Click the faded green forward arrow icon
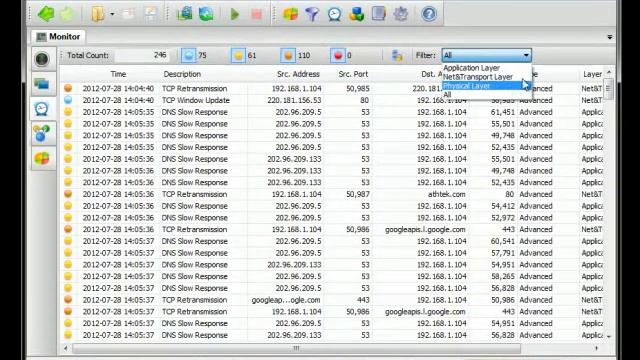 tap(67, 14)
